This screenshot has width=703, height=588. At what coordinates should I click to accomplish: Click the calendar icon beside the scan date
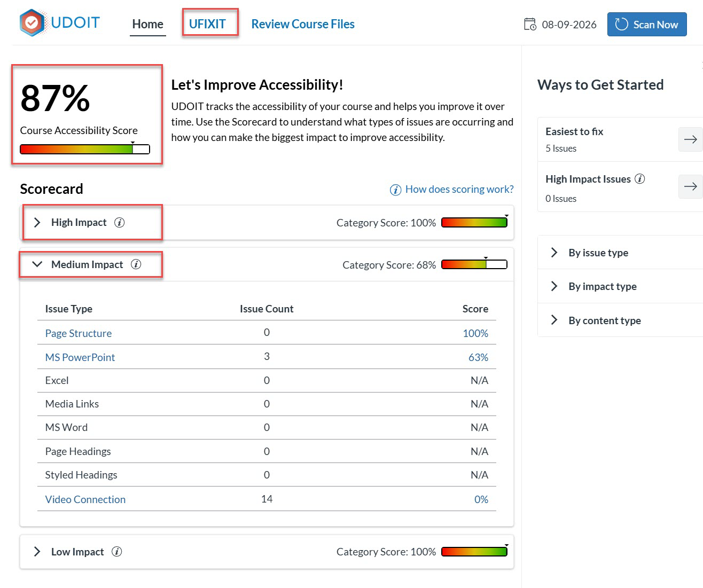tap(530, 25)
